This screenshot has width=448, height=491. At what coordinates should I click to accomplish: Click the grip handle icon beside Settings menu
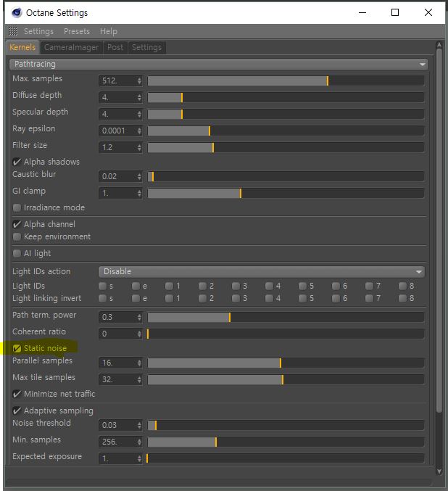tap(13, 31)
